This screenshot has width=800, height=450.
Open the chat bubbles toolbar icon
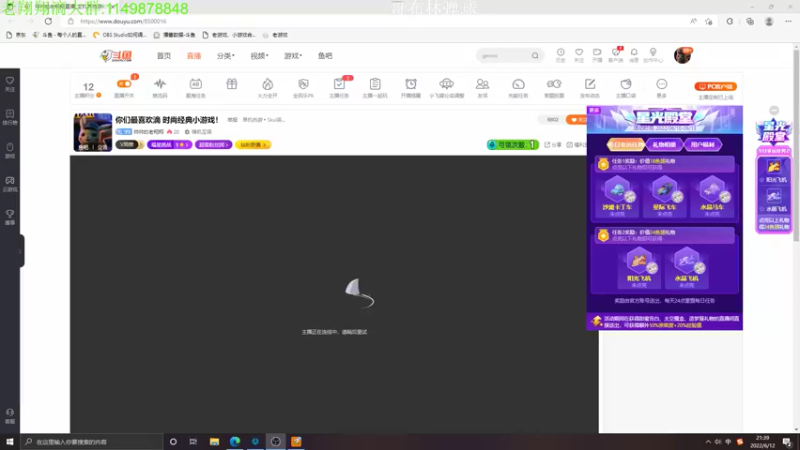tap(554, 87)
